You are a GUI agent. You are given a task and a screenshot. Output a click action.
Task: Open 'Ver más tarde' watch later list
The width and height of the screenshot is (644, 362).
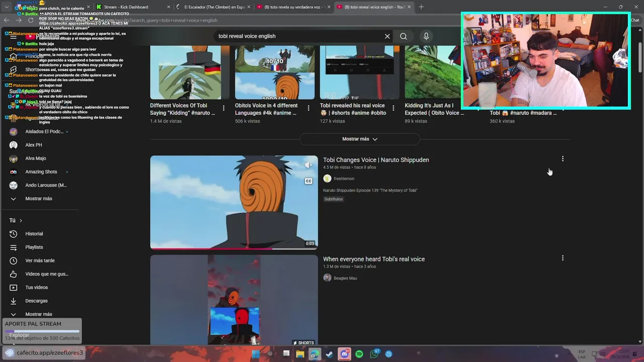click(x=39, y=260)
